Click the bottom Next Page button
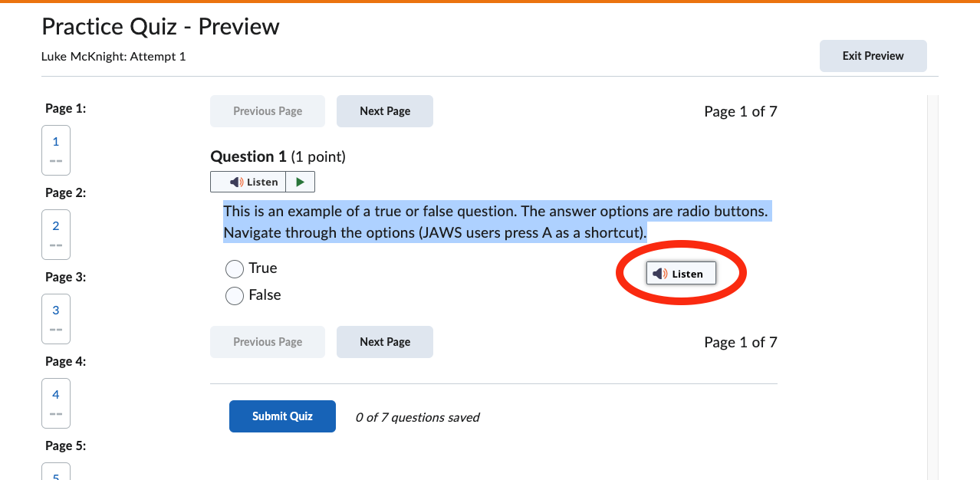Image resolution: width=980 pixels, height=480 pixels. [384, 342]
